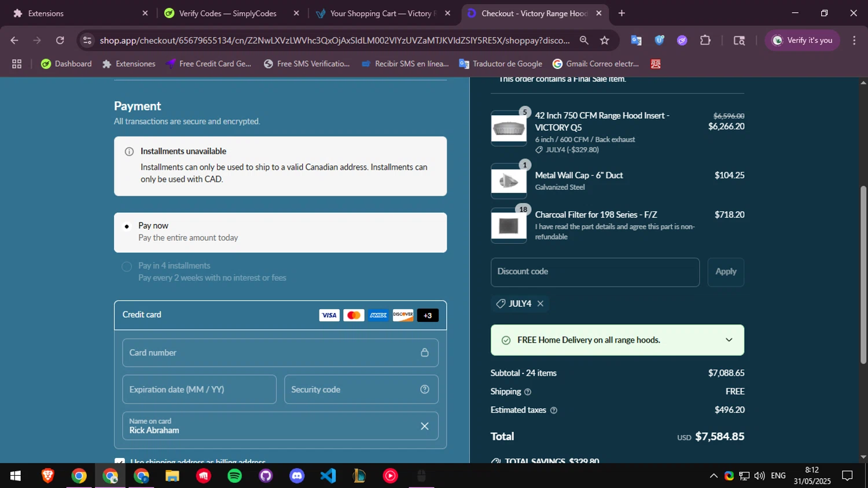Show hidden system tray icons

point(713,476)
